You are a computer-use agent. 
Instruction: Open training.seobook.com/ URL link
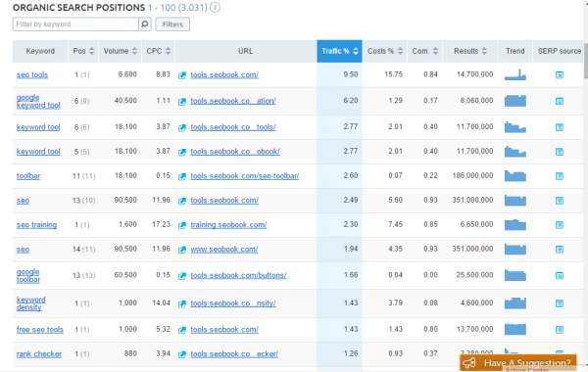point(228,225)
